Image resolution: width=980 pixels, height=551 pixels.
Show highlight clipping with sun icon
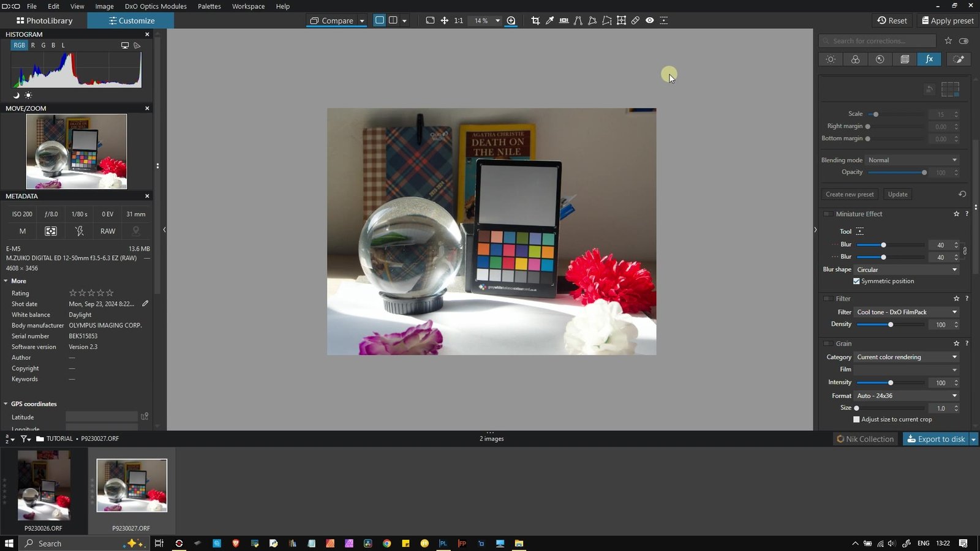(28, 95)
